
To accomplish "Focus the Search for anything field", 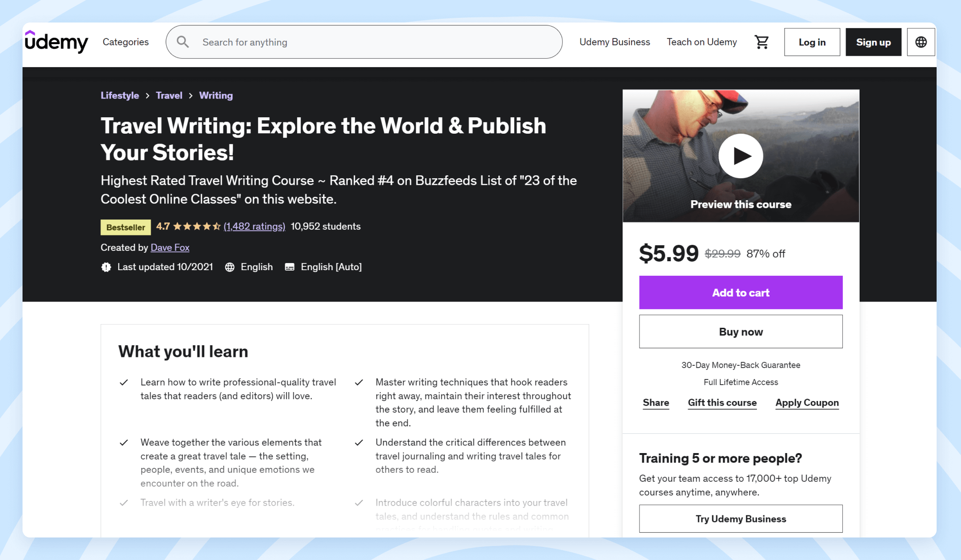I will click(364, 42).
